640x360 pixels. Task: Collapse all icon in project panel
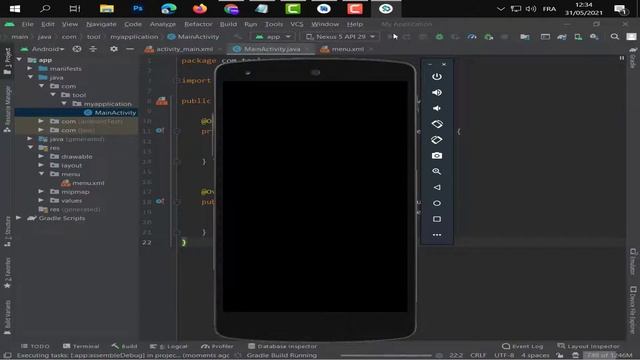[93, 49]
